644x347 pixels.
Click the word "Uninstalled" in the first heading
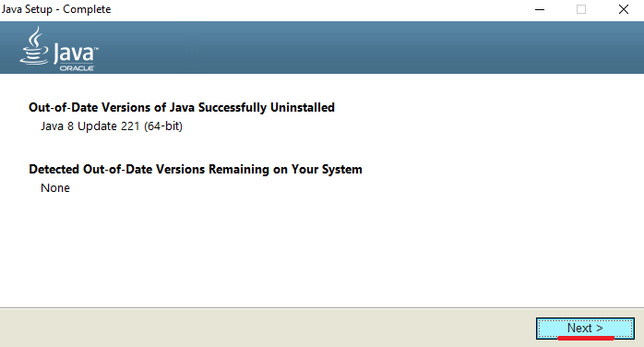coord(303,108)
